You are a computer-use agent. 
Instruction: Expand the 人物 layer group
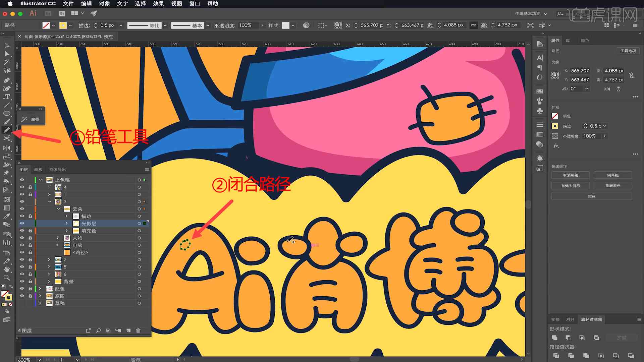coord(58,238)
